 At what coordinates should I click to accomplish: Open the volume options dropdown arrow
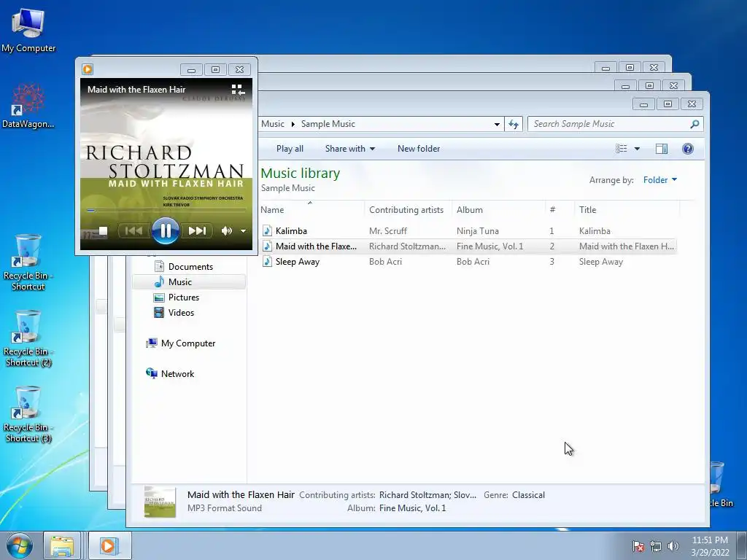(244, 231)
